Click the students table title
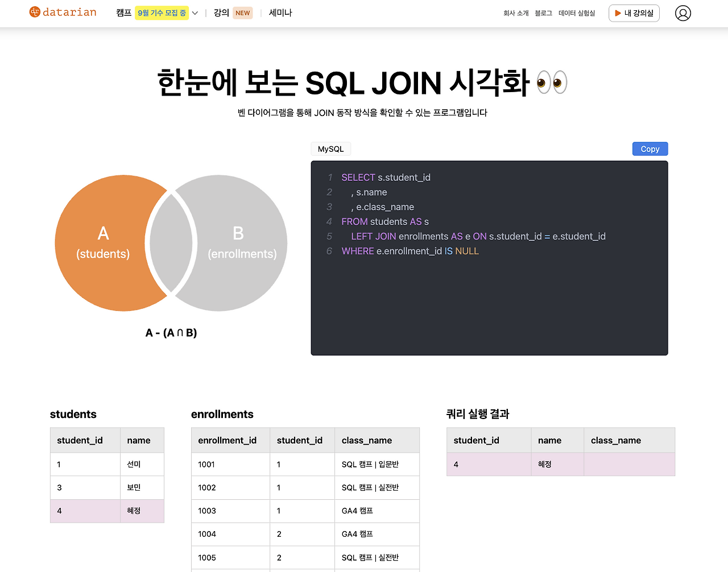This screenshot has height=572, width=728. 73,415
